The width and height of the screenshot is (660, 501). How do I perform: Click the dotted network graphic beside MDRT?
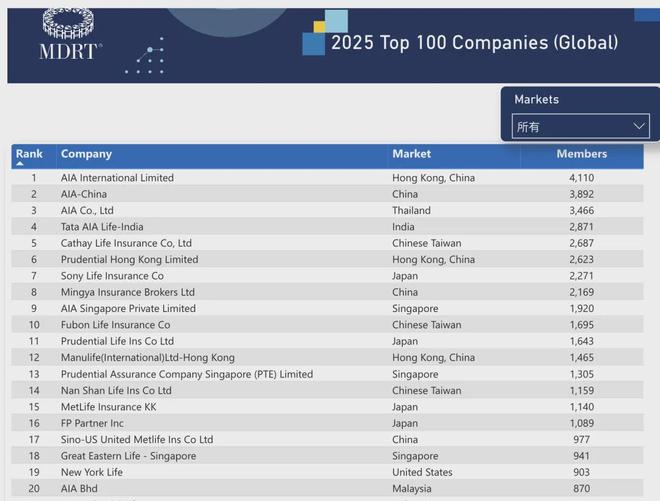click(x=146, y=56)
